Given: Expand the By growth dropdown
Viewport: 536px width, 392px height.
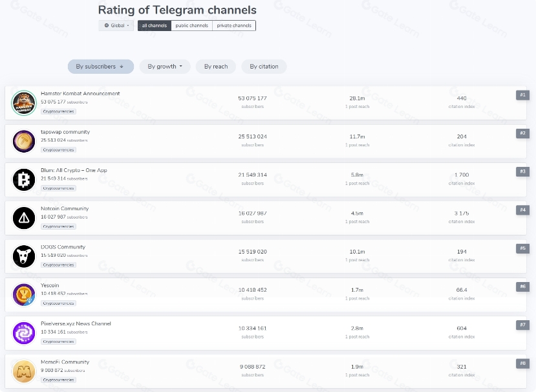Looking at the screenshot, I should (165, 67).
